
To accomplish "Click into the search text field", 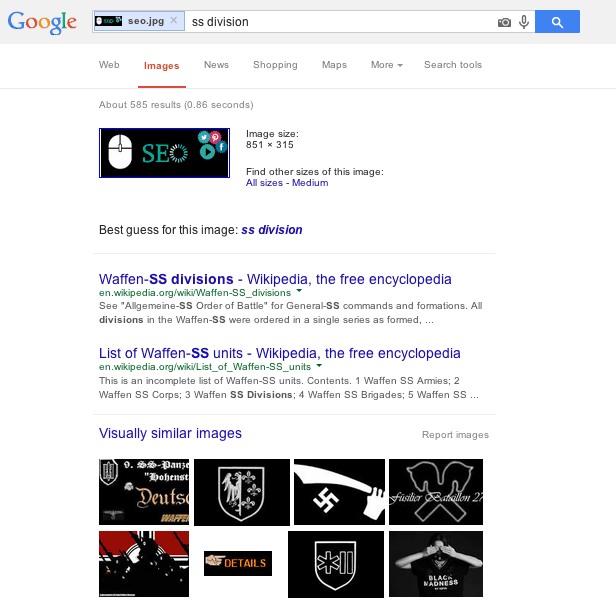I will coord(340,22).
